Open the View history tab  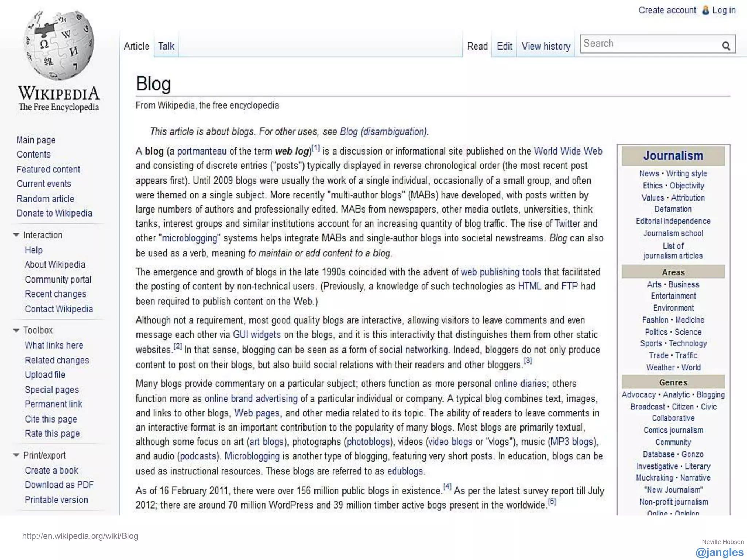point(546,46)
